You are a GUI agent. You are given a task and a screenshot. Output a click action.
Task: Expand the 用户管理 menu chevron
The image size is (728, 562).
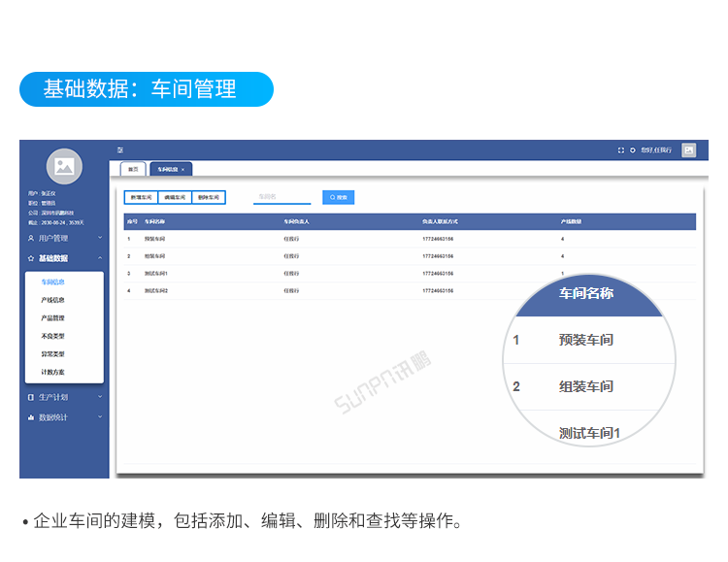coord(100,238)
